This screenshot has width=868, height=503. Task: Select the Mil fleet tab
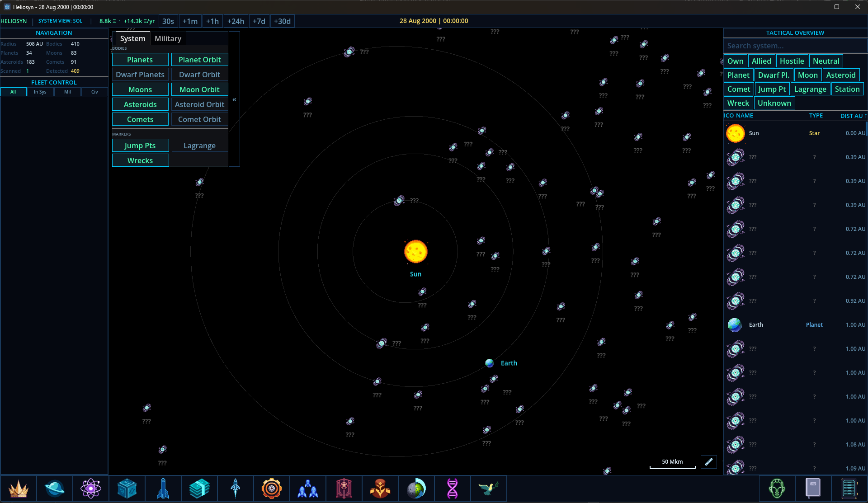(x=67, y=92)
